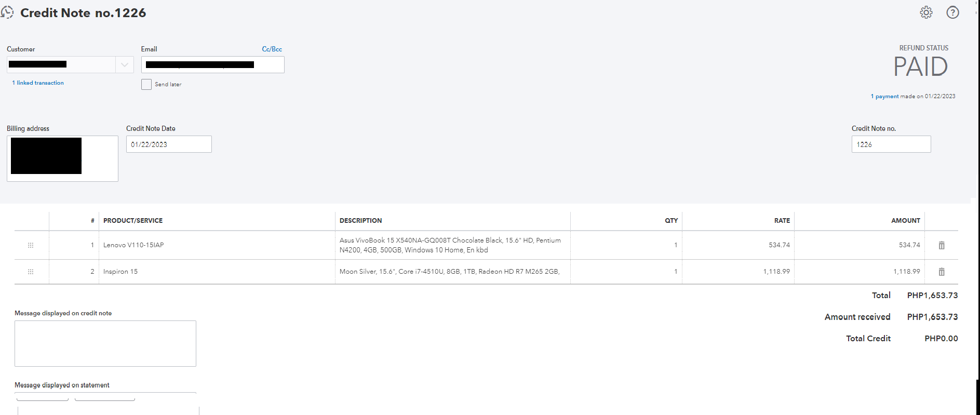The width and height of the screenshot is (980, 415).
Task: Delete the Lenovo V110-15IAP line item
Action: 941,245
